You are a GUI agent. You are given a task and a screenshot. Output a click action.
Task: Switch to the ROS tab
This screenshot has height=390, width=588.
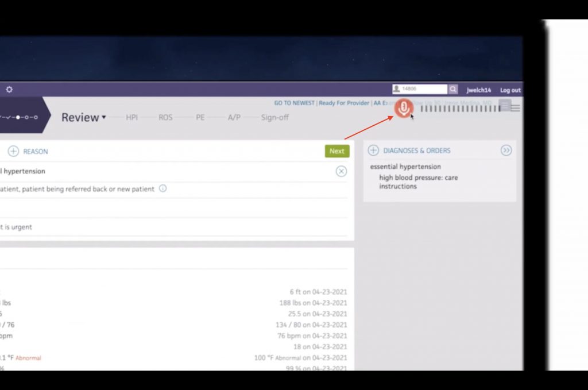[x=165, y=117]
